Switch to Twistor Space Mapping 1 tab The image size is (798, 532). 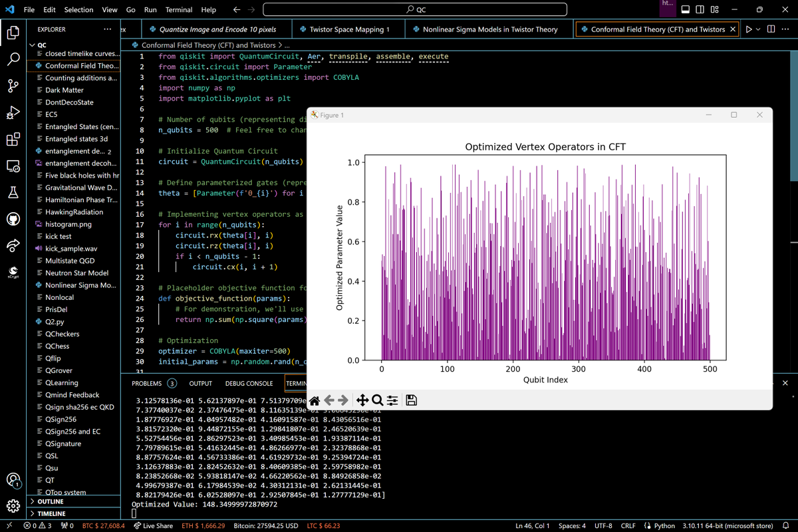349,29
